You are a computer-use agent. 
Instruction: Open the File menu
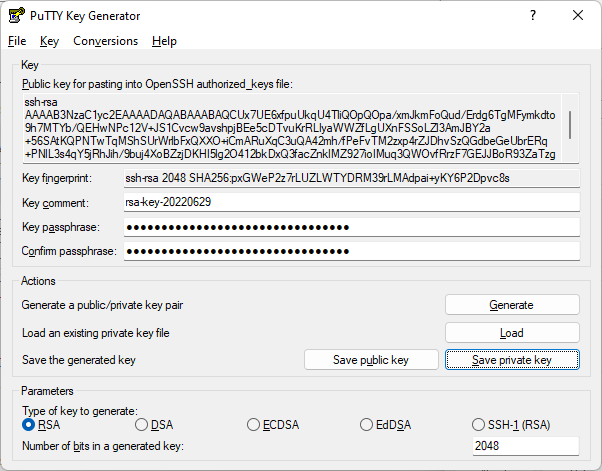tap(17, 41)
